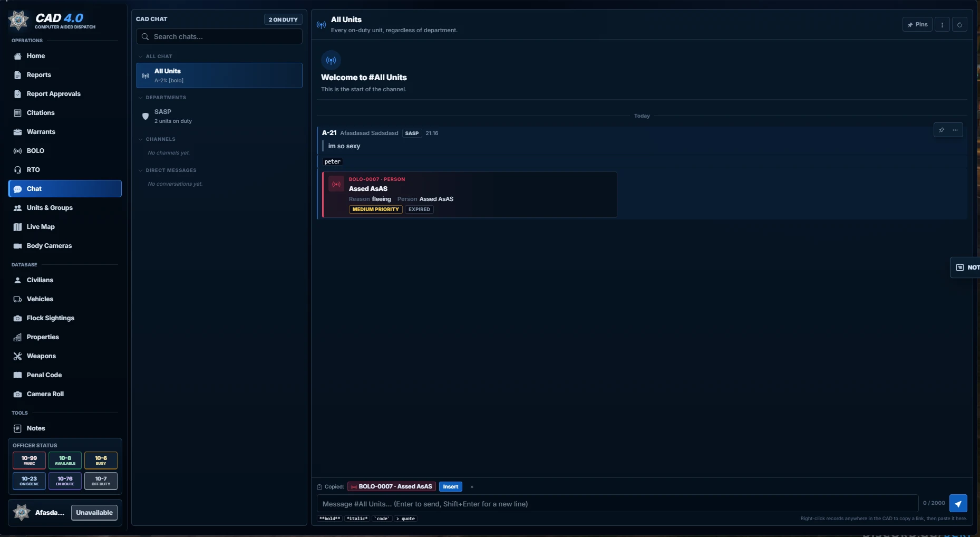The height and width of the screenshot is (537, 980).
Task: Set status to 10-76 En Route
Action: (65, 481)
